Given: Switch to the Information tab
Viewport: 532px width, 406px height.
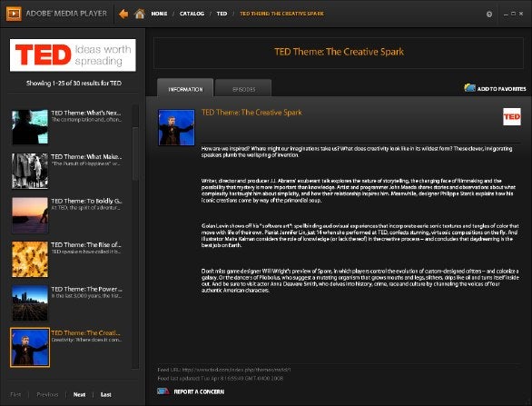Looking at the screenshot, I should [x=185, y=88].
